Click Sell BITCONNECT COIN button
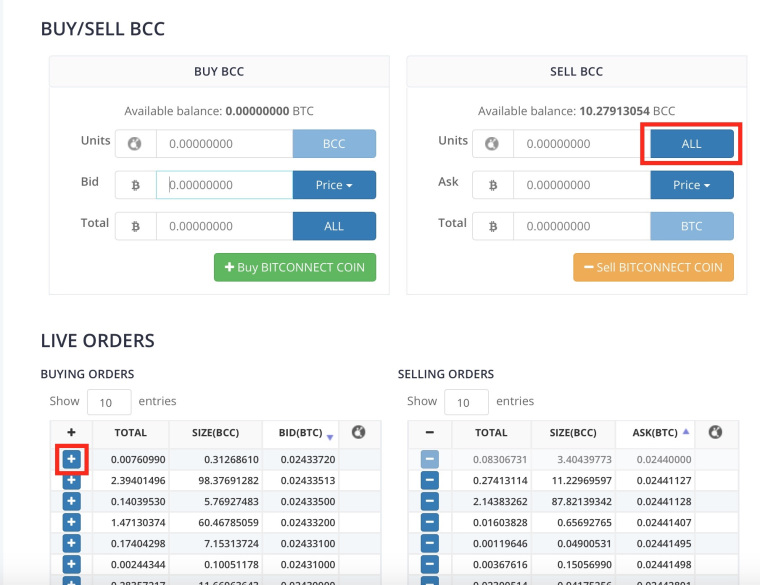The height and width of the screenshot is (585, 760). (x=653, y=267)
